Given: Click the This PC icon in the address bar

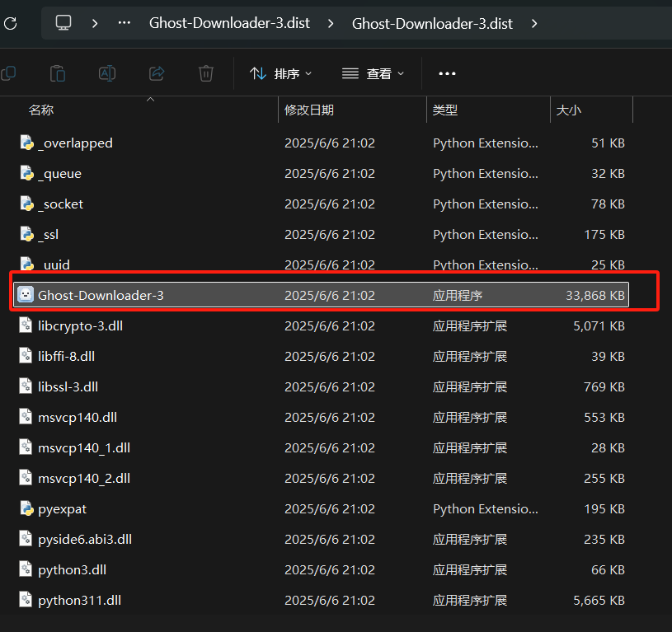Looking at the screenshot, I should [x=63, y=23].
